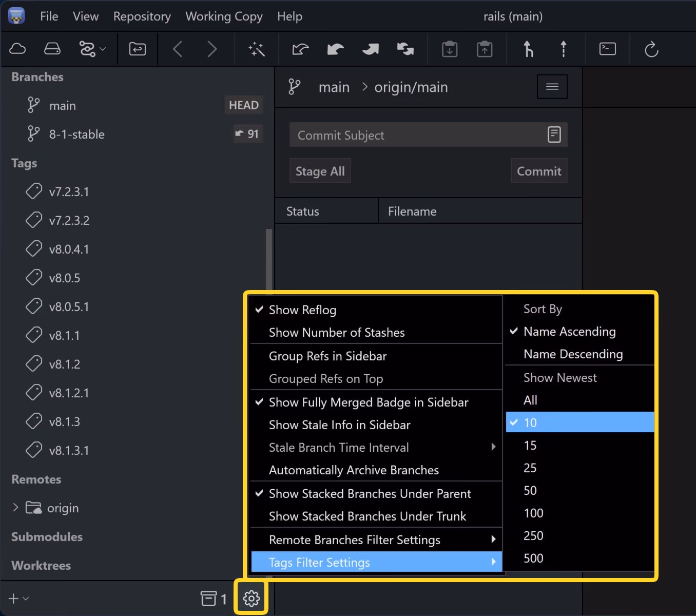Image resolution: width=696 pixels, height=616 pixels.
Task: Open the terminal toolbar icon
Action: [x=608, y=49]
